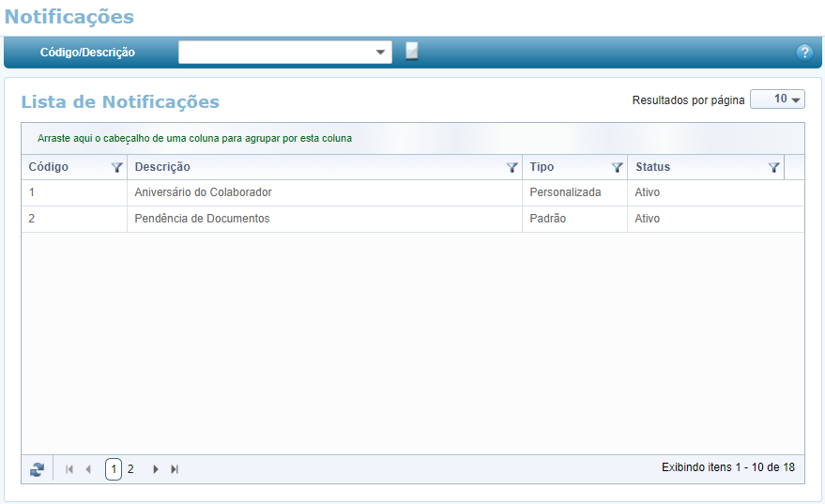
Task: Expand the Código/Descrição combo box arrow
Action: coord(381,53)
